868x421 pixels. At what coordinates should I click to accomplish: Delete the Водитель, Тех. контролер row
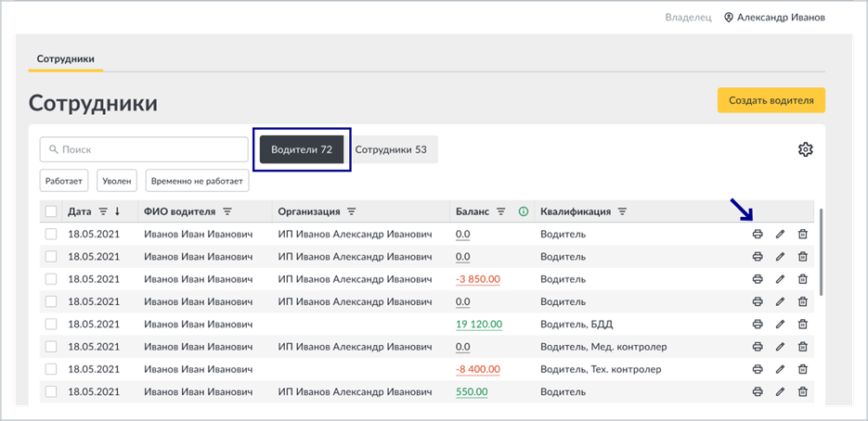click(x=802, y=369)
